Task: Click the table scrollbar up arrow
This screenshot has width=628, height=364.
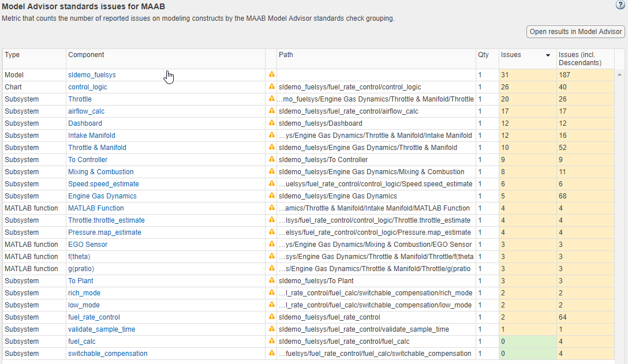Action: pyautogui.click(x=620, y=75)
